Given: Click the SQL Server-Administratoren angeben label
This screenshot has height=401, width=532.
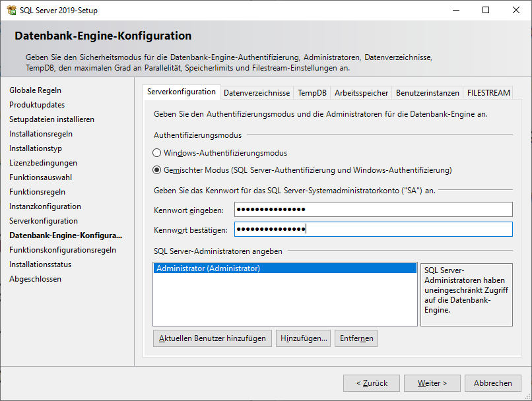Looking at the screenshot, I should [218, 251].
